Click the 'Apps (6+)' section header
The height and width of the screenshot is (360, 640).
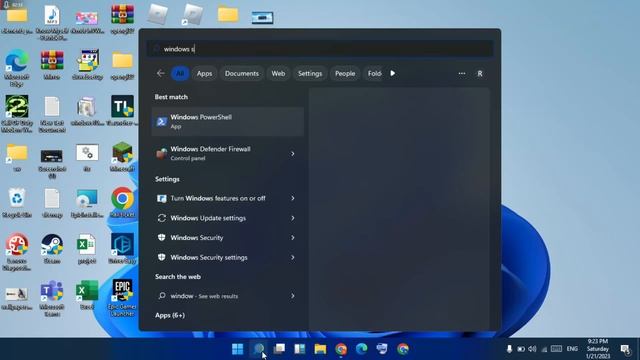point(170,315)
